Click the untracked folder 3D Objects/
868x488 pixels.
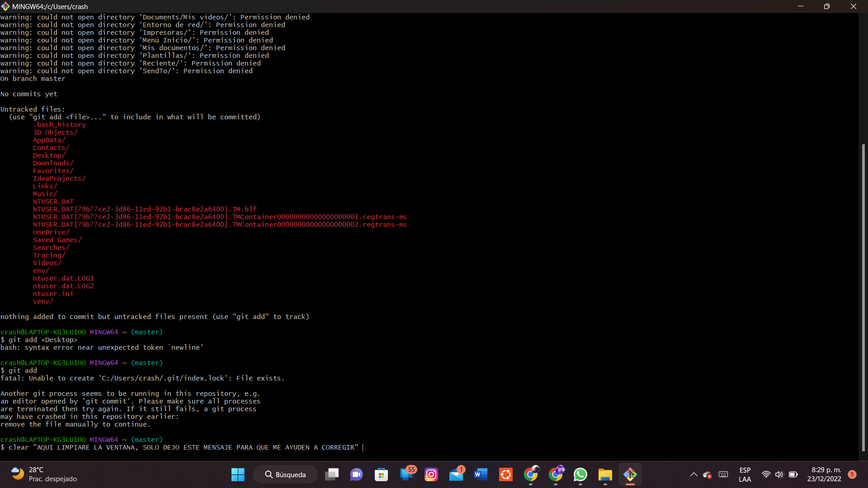[55, 132]
